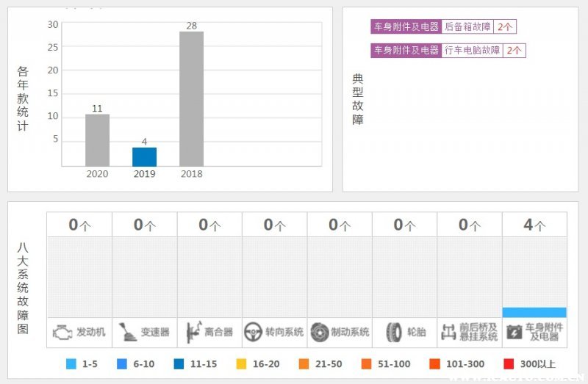Viewport: 588px width, 384px height.
Task: Click the yellow 16-20 legend swatch
Action: (241, 363)
